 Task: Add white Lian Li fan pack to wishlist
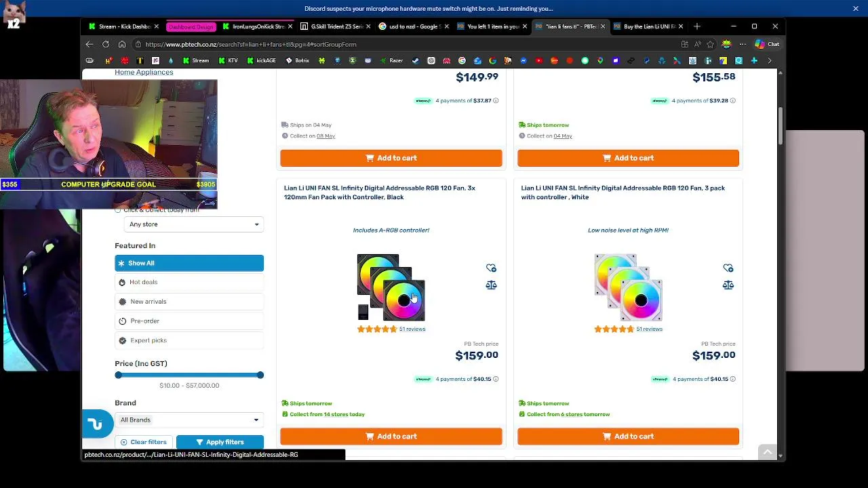[728, 268]
